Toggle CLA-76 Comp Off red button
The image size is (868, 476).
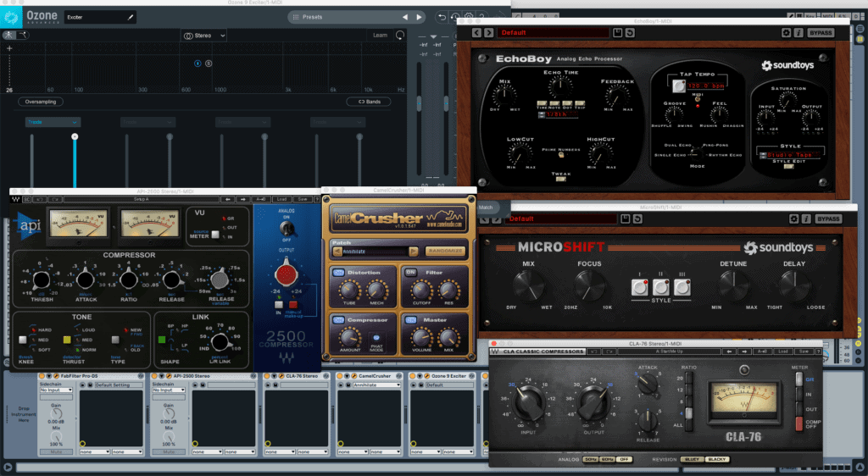pyautogui.click(x=798, y=423)
